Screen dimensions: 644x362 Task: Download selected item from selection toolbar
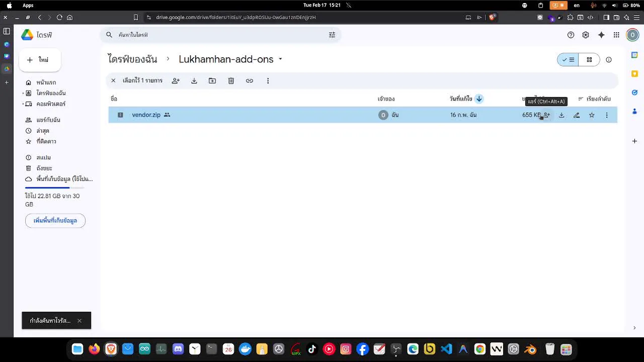pos(194,80)
